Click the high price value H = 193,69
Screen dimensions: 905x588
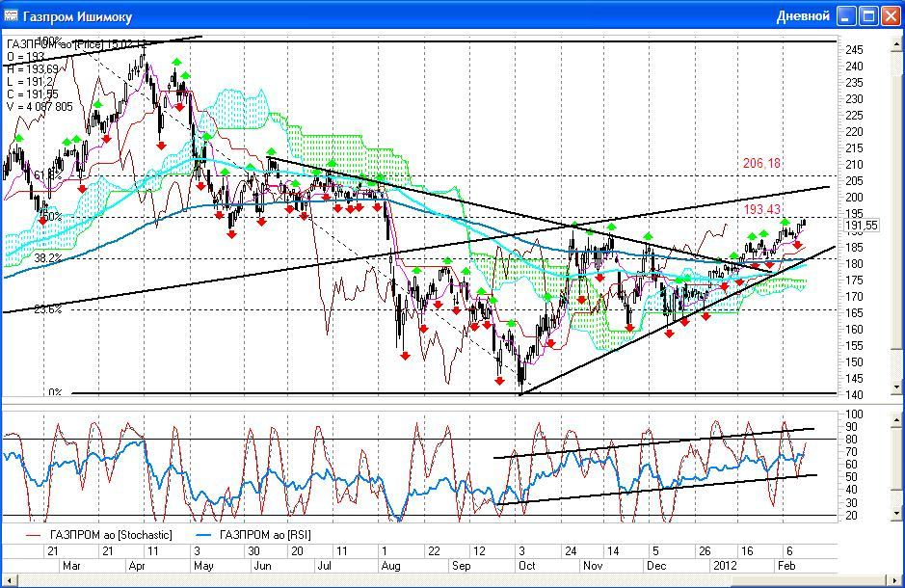pyautogui.click(x=33, y=69)
